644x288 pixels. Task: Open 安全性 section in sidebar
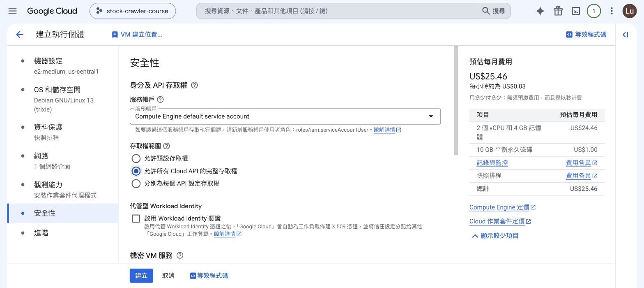click(x=63, y=213)
